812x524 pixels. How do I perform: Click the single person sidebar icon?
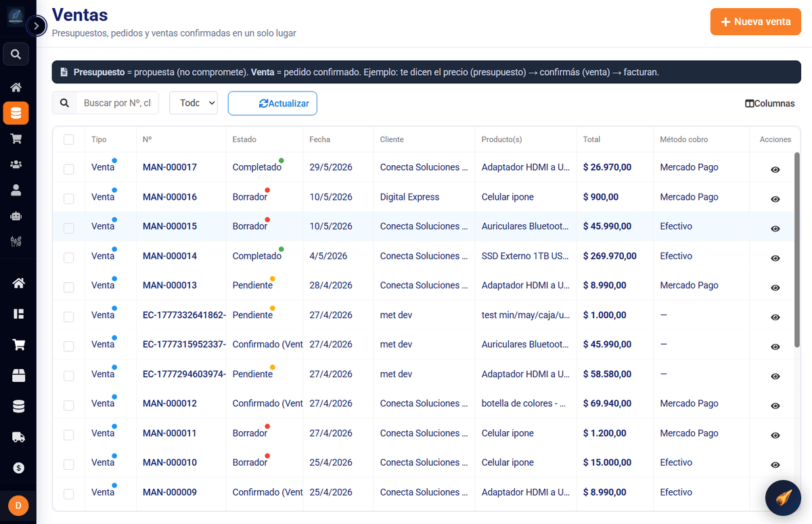pos(16,190)
